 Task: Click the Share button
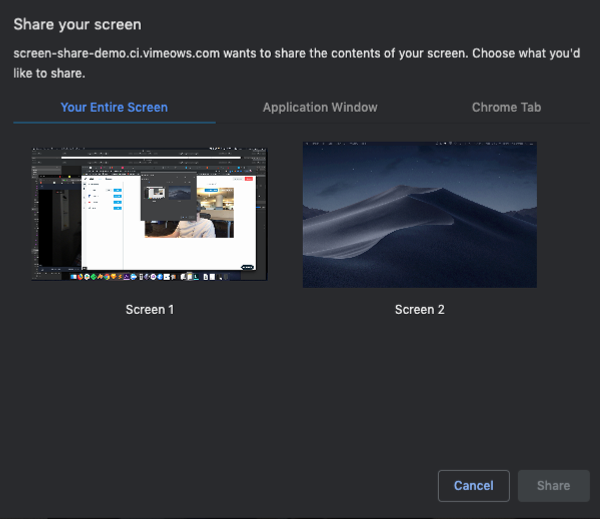point(554,486)
